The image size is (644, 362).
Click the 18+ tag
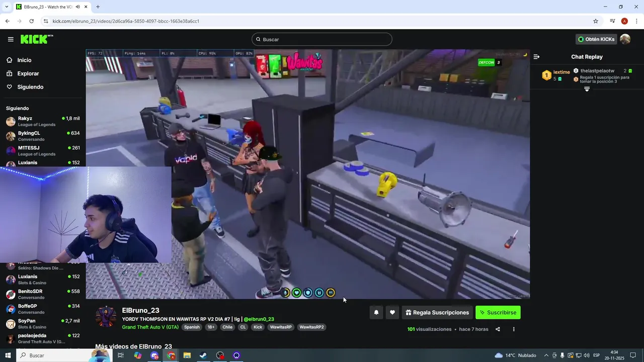coord(211,327)
